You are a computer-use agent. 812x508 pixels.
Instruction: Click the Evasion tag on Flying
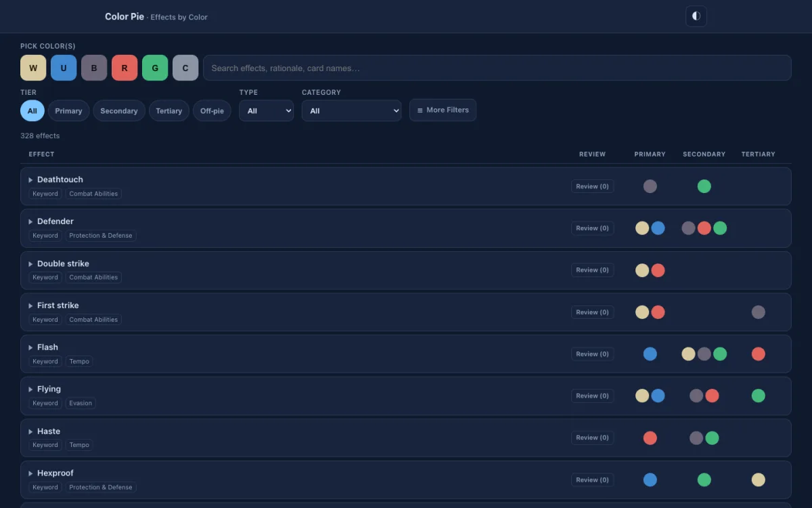pos(81,403)
